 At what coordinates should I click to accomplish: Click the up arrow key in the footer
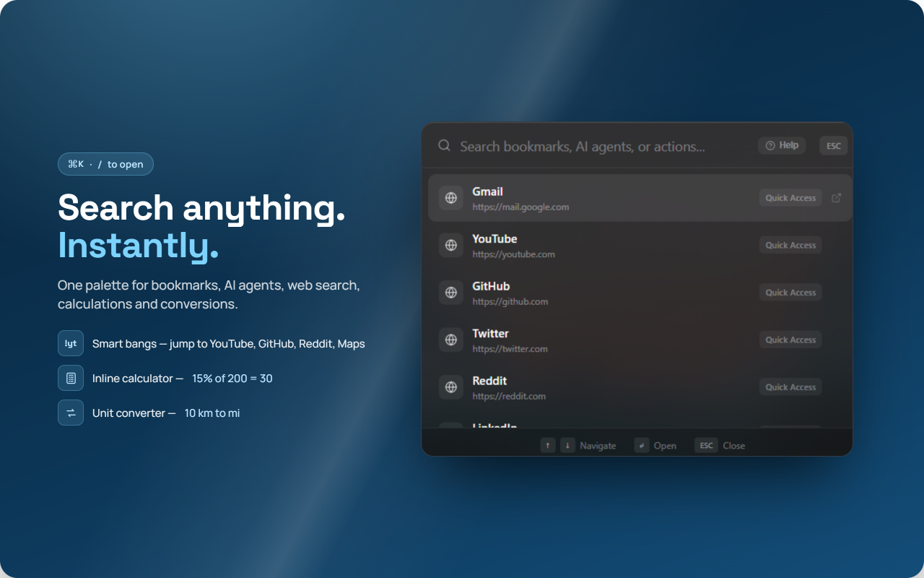(548, 445)
